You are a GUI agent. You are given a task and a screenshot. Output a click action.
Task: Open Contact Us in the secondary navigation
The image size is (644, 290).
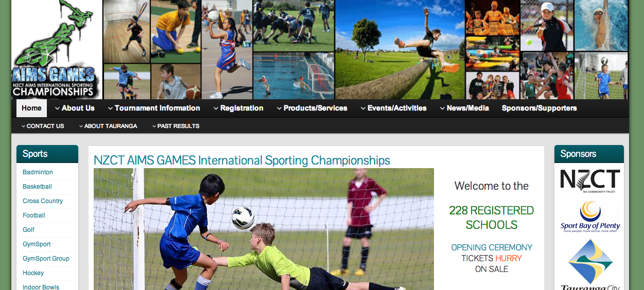[43, 126]
